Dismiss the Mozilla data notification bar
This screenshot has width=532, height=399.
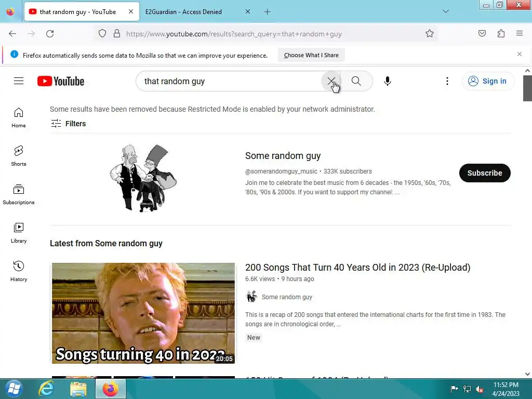[520, 54]
